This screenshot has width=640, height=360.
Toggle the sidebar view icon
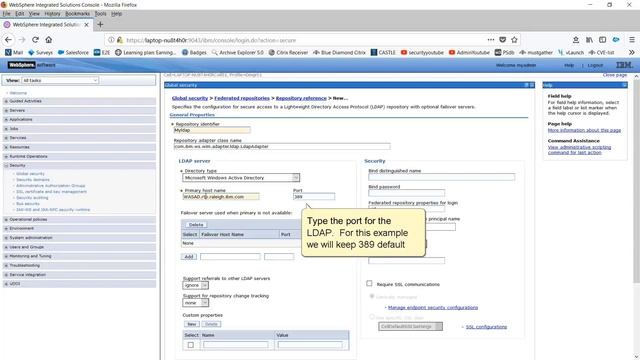[x=602, y=40]
